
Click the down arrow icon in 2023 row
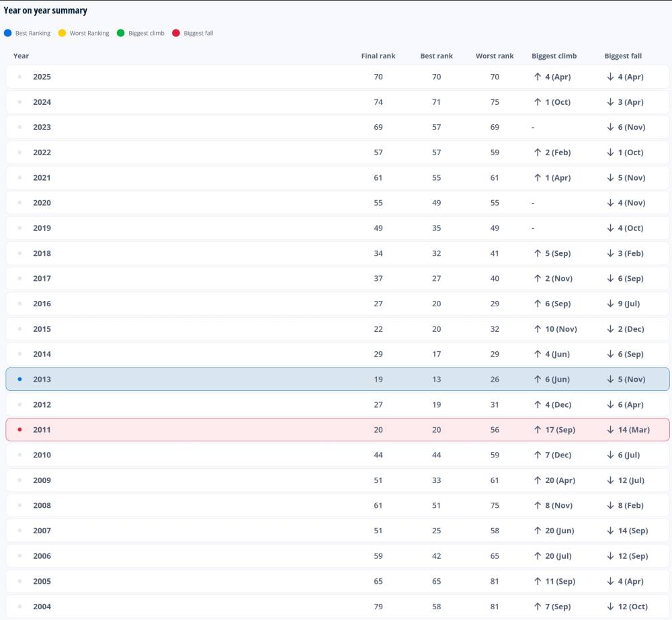(x=610, y=128)
